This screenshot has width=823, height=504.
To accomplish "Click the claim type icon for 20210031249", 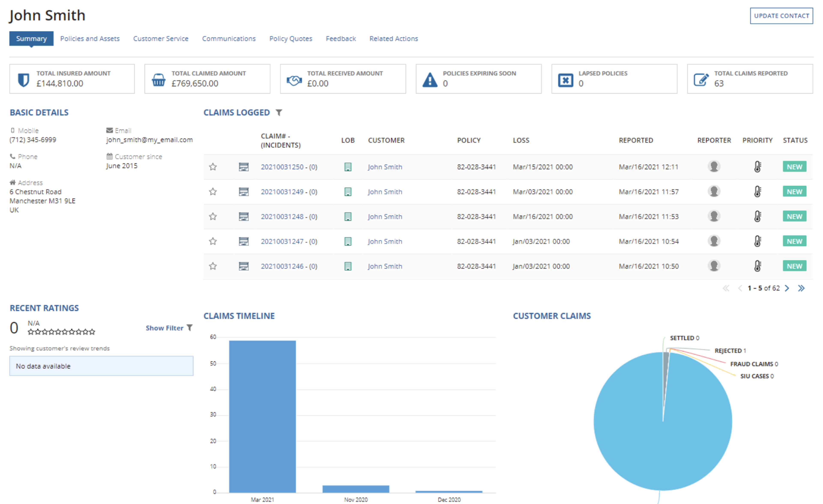I will pyautogui.click(x=244, y=192).
